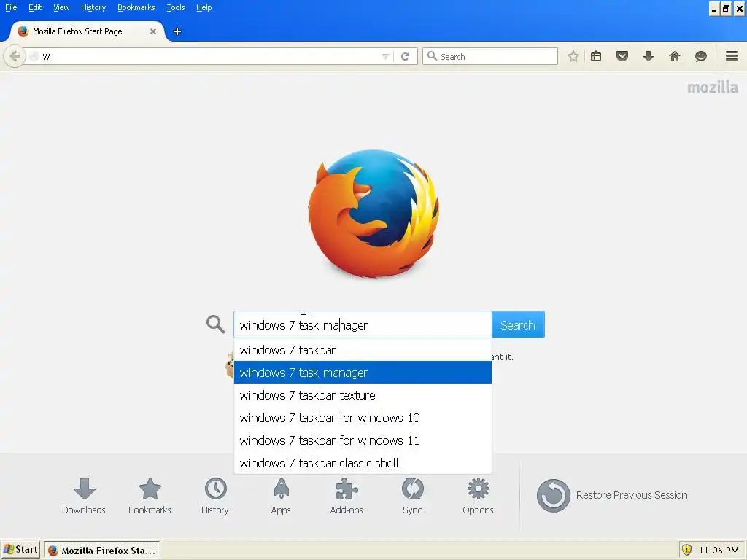The image size is (747, 560).
Task: Close the Mozilla Firefox Start Page tab
Action: pos(153,31)
